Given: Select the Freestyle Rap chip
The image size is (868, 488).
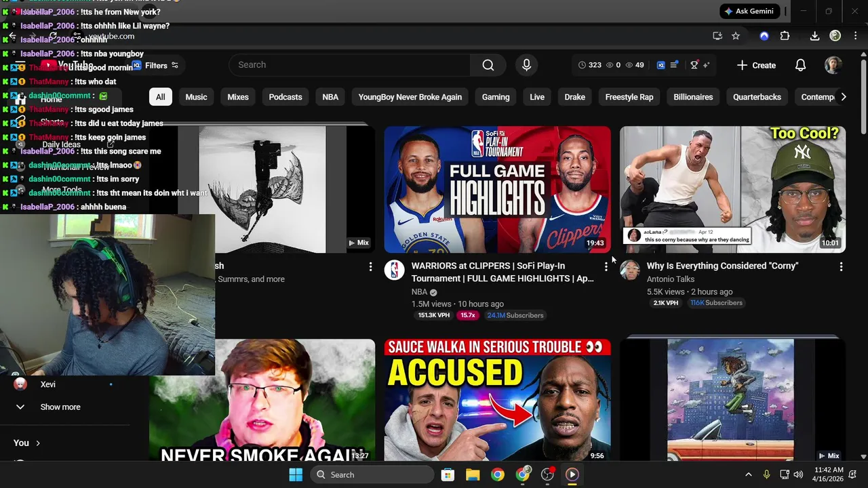Looking at the screenshot, I should pos(629,97).
